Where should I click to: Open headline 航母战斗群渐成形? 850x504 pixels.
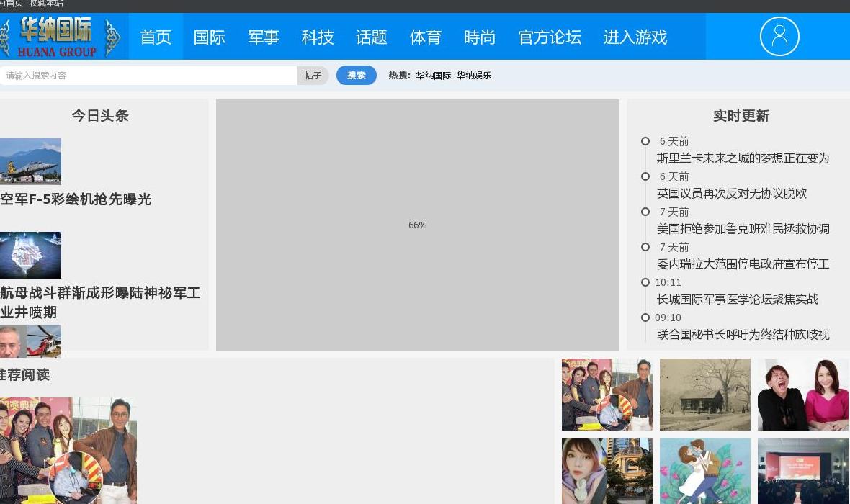pyautogui.click(x=100, y=302)
